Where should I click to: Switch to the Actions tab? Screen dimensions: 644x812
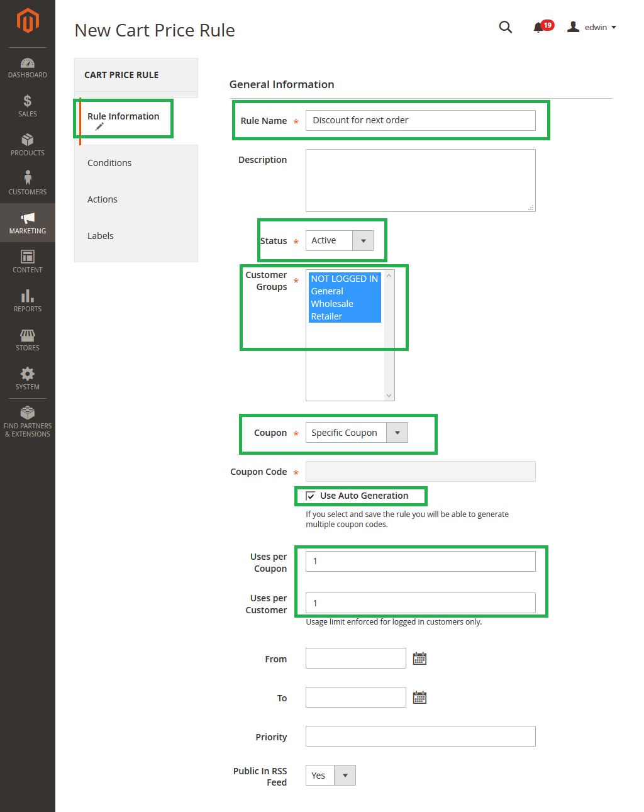[x=103, y=199]
